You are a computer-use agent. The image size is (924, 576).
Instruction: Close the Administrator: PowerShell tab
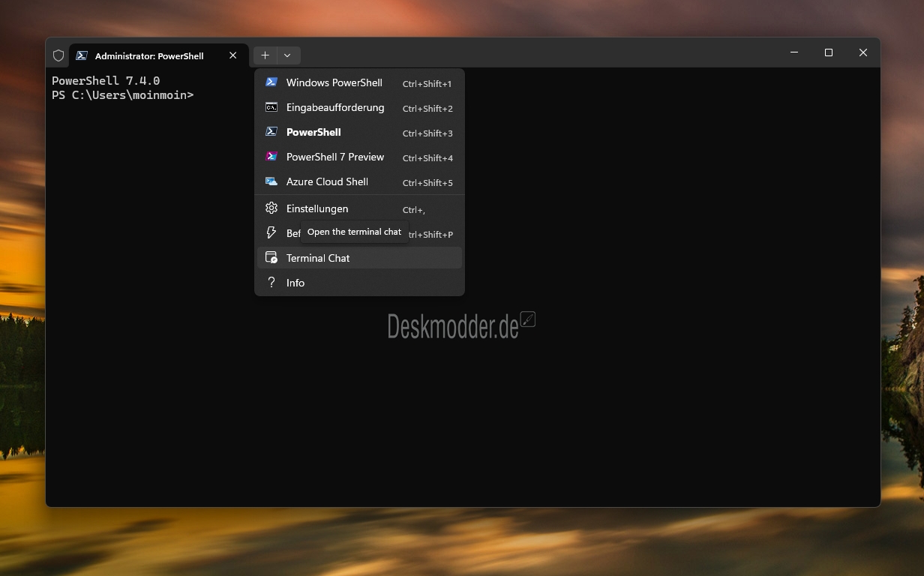coord(233,55)
